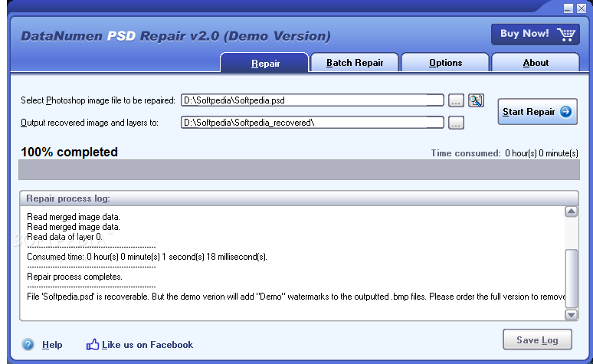Image resolution: width=593 pixels, height=364 pixels.
Task: Start the repair with Start Repair
Action: [x=537, y=112]
